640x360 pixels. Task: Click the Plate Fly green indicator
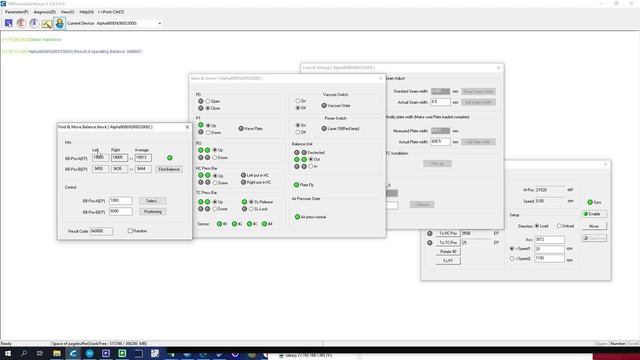[x=296, y=185]
